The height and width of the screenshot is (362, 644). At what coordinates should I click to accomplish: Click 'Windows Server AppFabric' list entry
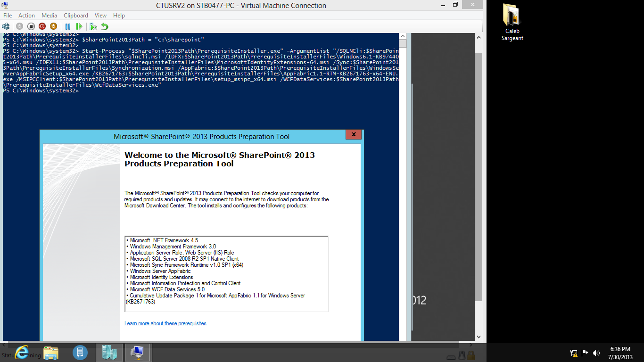[x=160, y=271]
